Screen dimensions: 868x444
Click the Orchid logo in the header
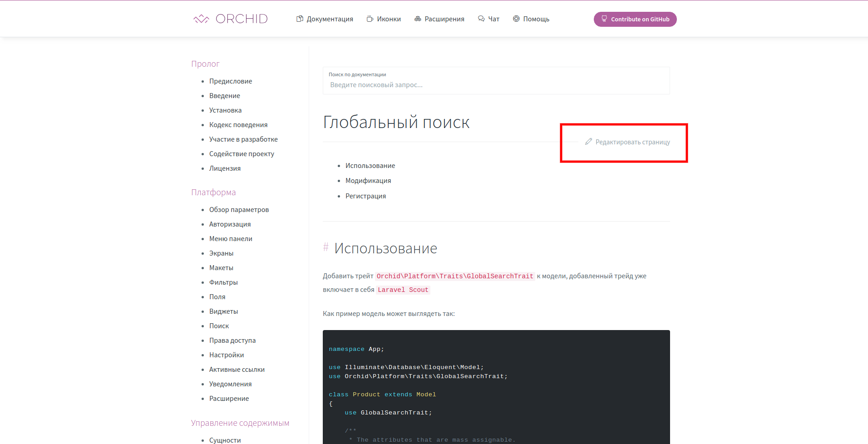230,19
